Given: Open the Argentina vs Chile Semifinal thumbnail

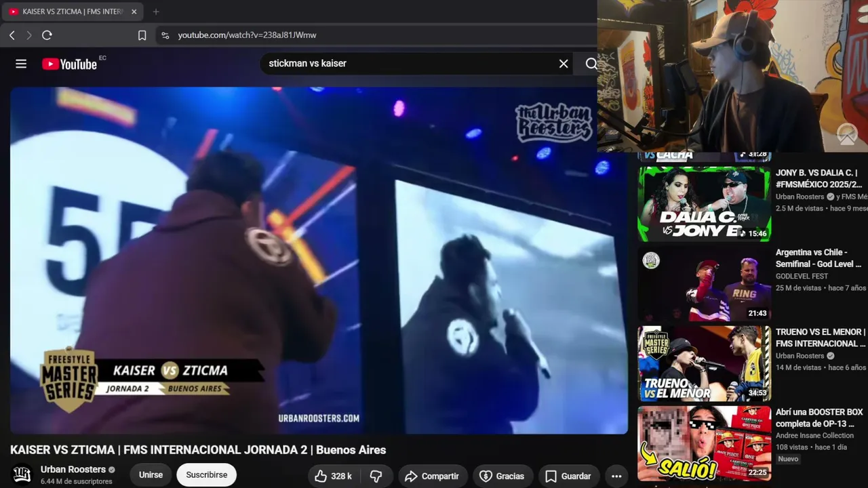Looking at the screenshot, I should click(704, 283).
